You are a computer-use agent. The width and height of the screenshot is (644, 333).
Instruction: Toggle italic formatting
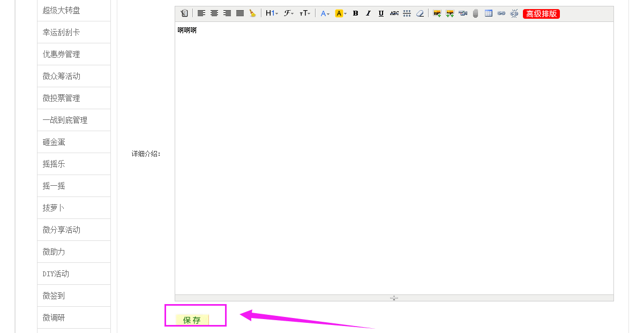click(x=368, y=13)
